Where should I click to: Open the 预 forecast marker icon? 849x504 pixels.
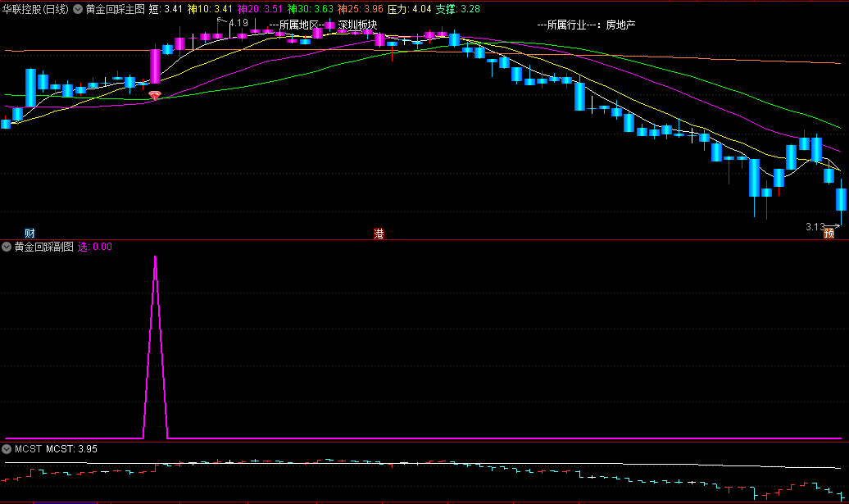pyautogui.click(x=829, y=234)
